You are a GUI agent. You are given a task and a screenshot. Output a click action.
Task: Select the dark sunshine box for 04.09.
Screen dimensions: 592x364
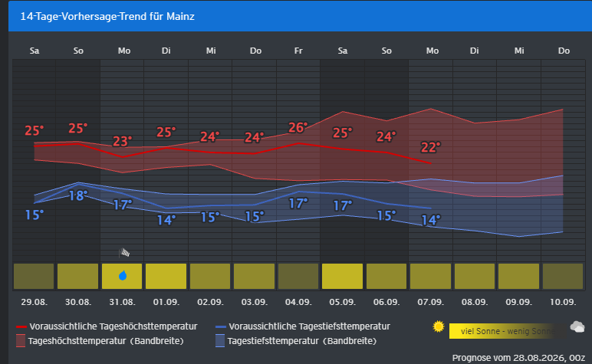click(298, 277)
